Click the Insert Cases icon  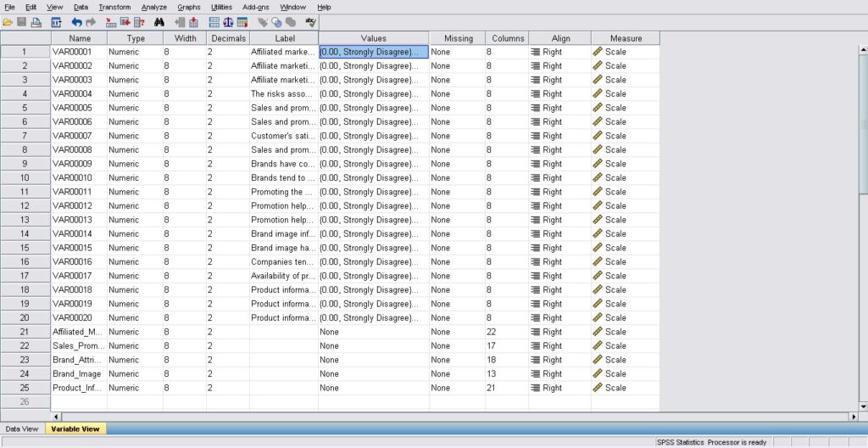coord(180,23)
